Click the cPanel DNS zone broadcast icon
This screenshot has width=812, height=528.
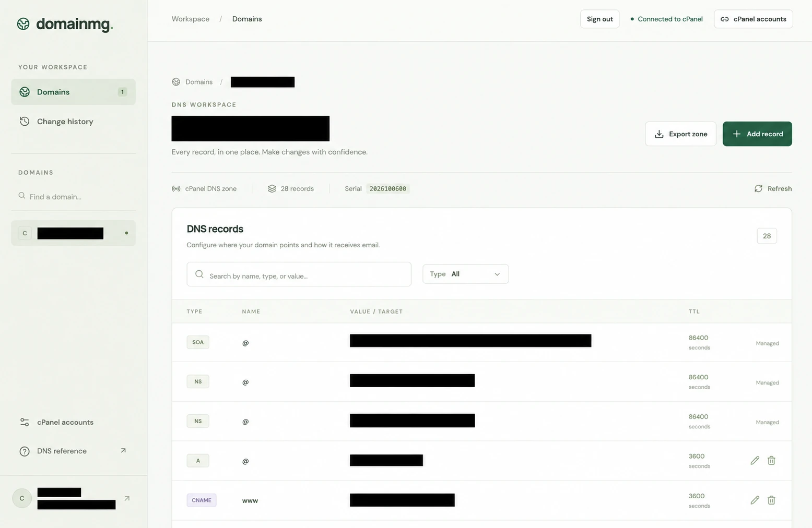[x=176, y=189]
